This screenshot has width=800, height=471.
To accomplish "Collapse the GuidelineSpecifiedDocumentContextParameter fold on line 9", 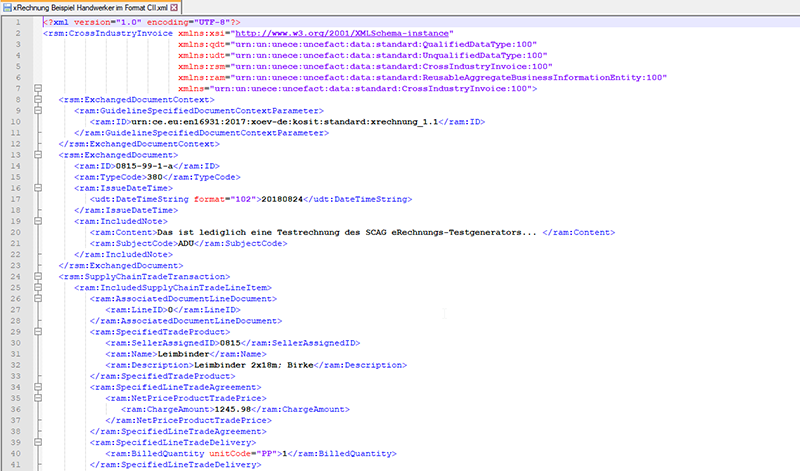I will click(x=36, y=110).
